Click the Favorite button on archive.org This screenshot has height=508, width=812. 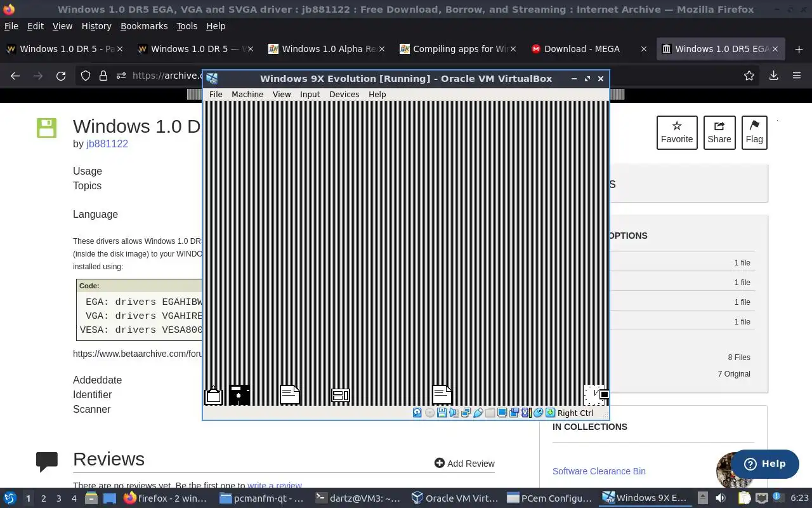[677, 133]
